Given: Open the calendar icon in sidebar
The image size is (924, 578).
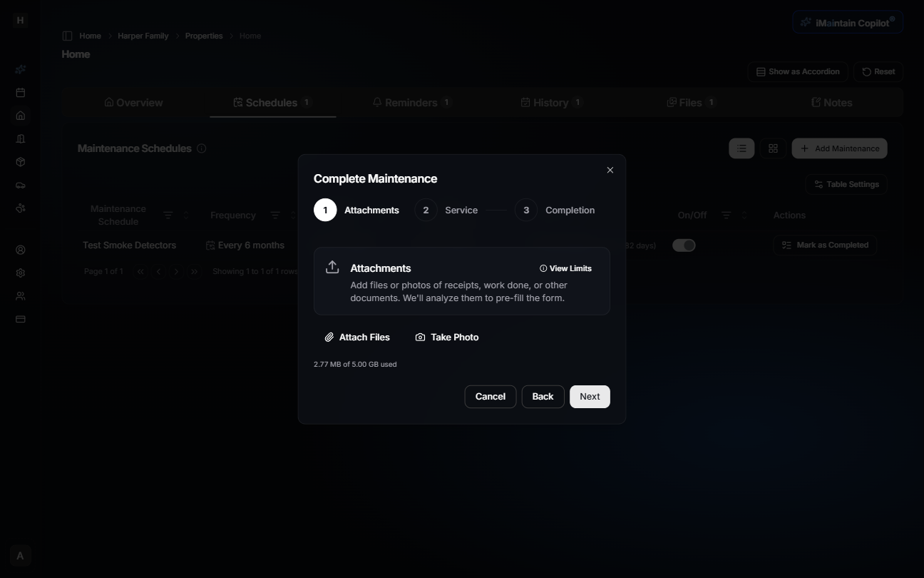Looking at the screenshot, I should point(20,92).
